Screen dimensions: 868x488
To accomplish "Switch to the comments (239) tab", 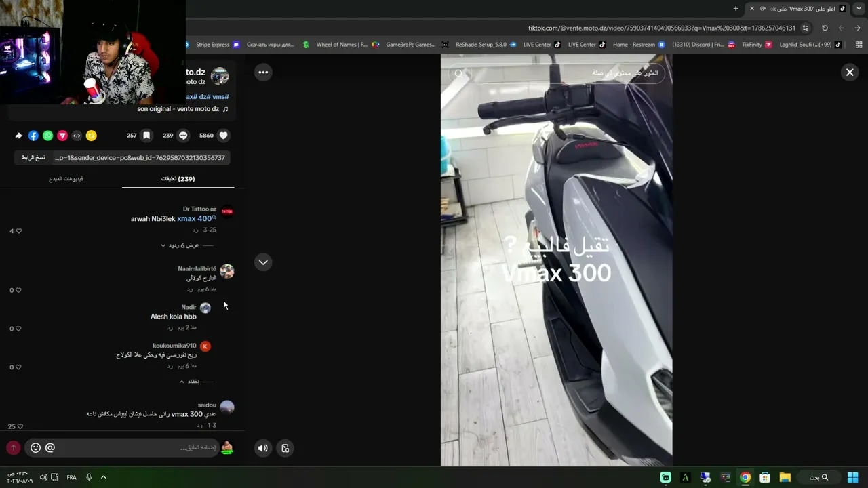I will (178, 179).
